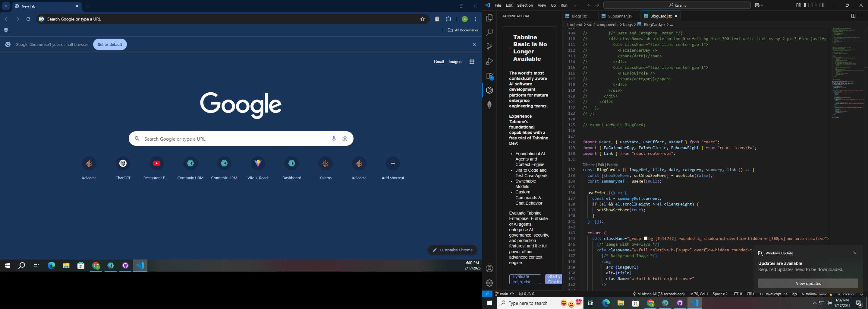Switch to the SubBanner.jsx editor tab
This screenshot has width=868, height=309.
(619, 16)
